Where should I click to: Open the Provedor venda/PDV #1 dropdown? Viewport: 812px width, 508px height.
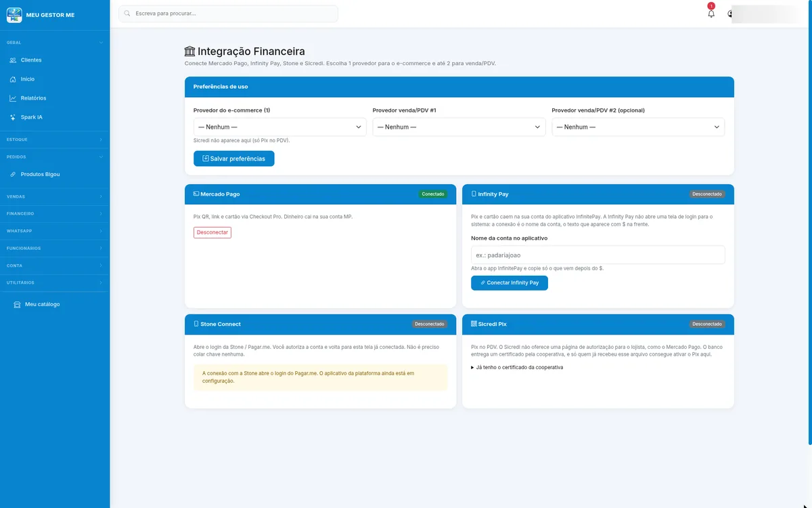459,127
